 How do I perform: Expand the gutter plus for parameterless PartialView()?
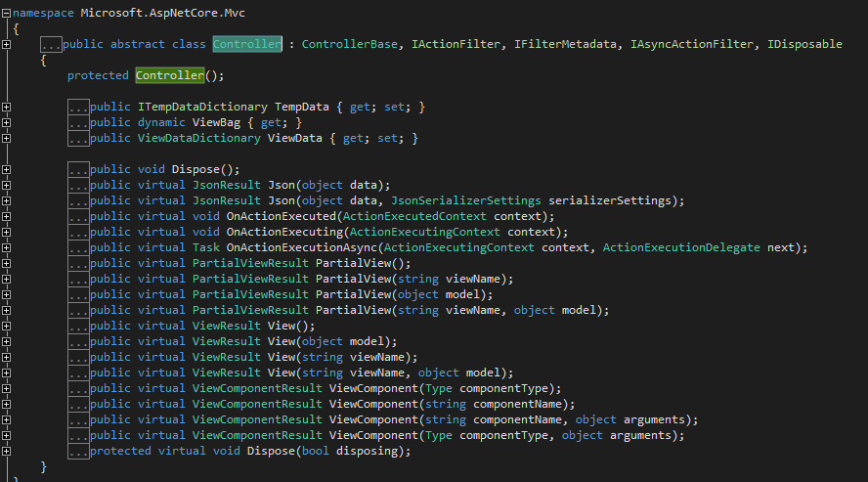point(6,263)
